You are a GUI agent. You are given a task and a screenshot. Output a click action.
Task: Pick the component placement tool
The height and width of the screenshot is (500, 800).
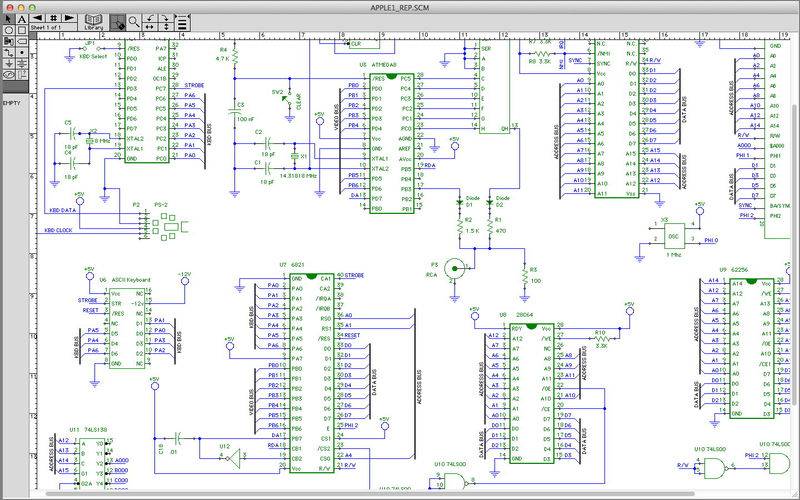(9, 41)
